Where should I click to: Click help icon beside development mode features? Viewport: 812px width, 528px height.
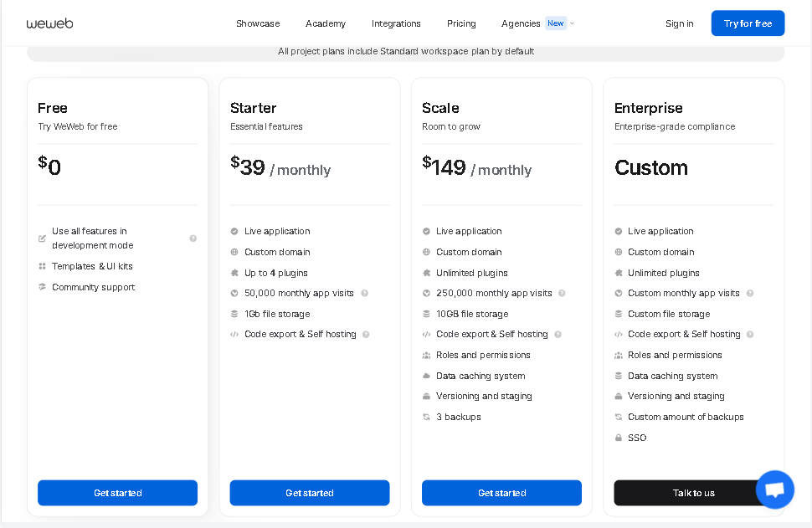tap(193, 238)
